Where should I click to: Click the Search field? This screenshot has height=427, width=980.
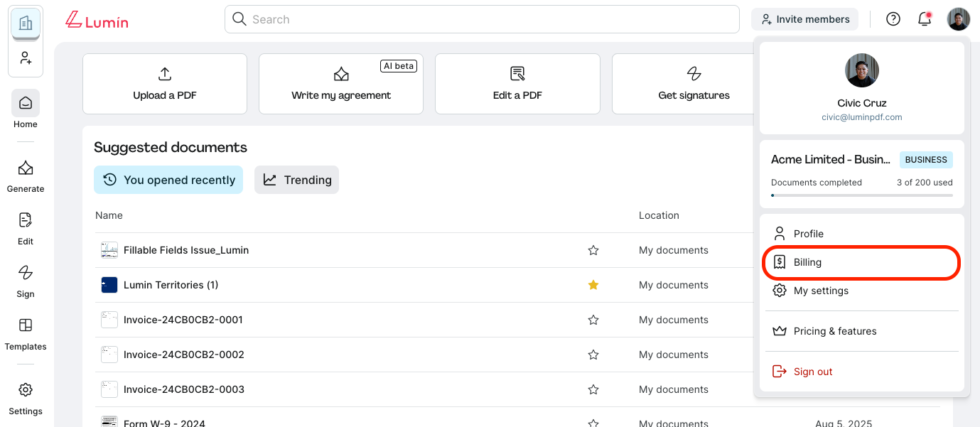[482, 19]
